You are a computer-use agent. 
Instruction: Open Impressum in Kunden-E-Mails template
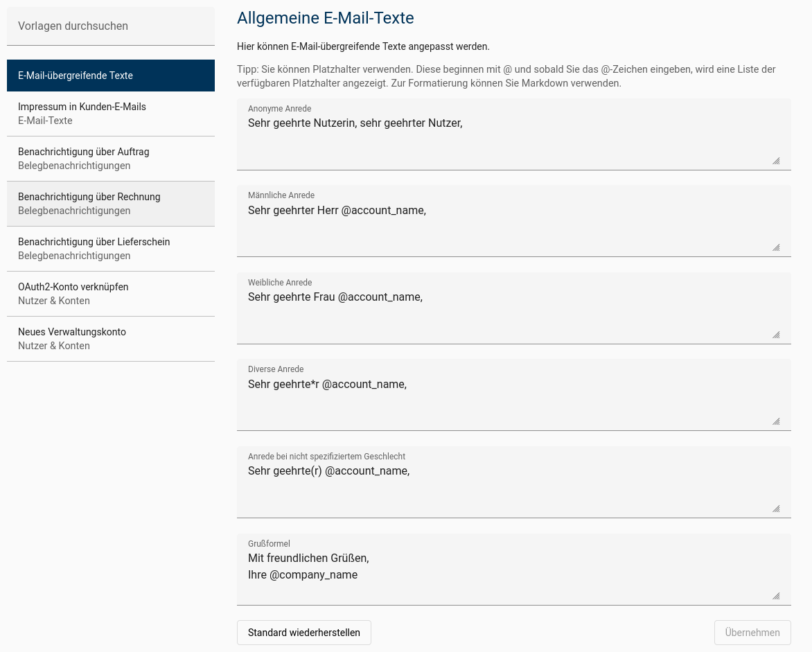pyautogui.click(x=111, y=114)
